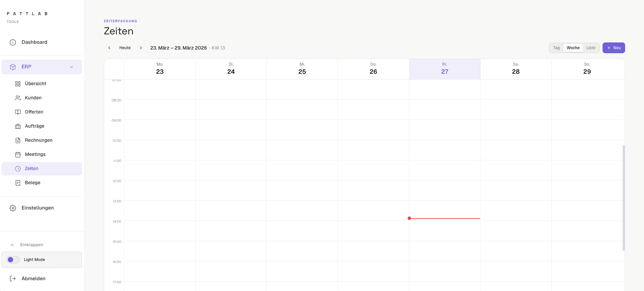The width and height of the screenshot is (644, 291).
Task: Click the Belege receipt icon
Action: [18, 183]
